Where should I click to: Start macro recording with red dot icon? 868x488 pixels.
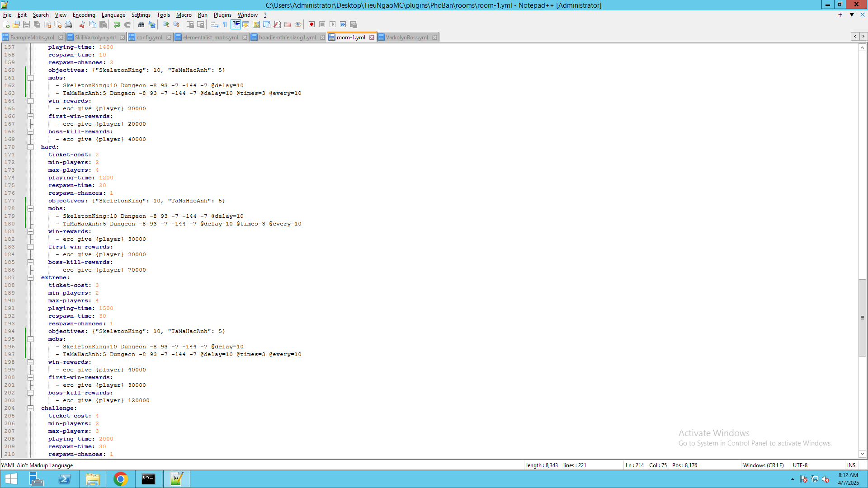click(311, 24)
